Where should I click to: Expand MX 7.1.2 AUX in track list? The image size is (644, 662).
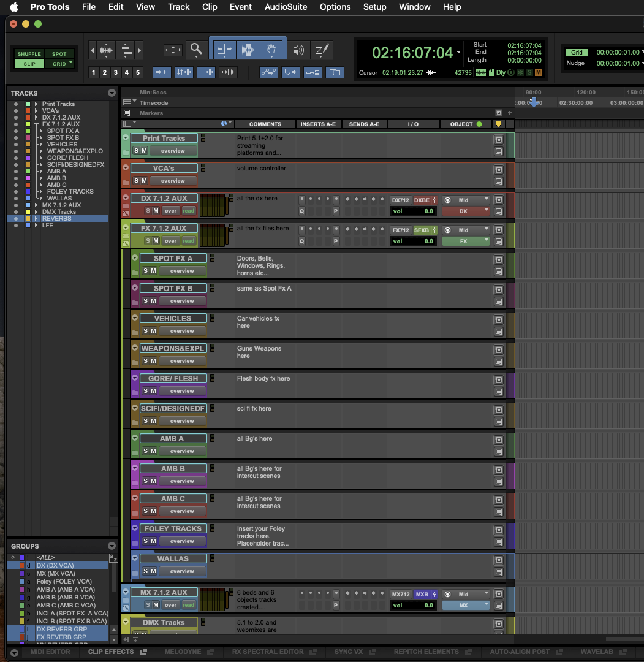click(x=36, y=205)
